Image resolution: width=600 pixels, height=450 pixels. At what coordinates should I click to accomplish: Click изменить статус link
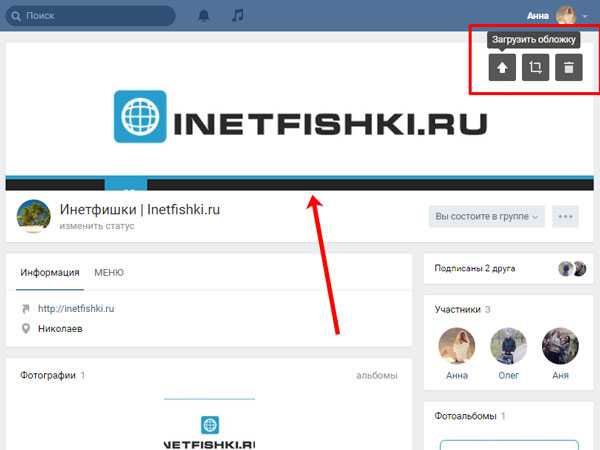pyautogui.click(x=97, y=226)
